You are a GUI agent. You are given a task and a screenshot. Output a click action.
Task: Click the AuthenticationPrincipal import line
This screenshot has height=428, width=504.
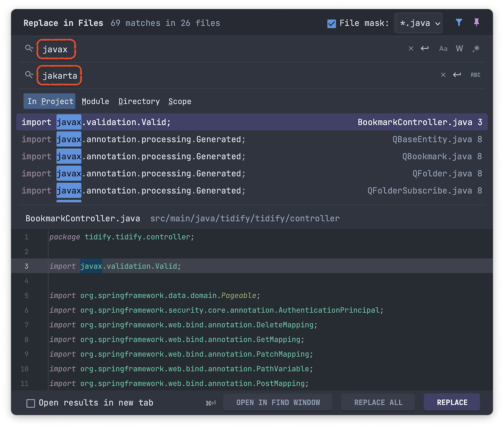click(216, 310)
